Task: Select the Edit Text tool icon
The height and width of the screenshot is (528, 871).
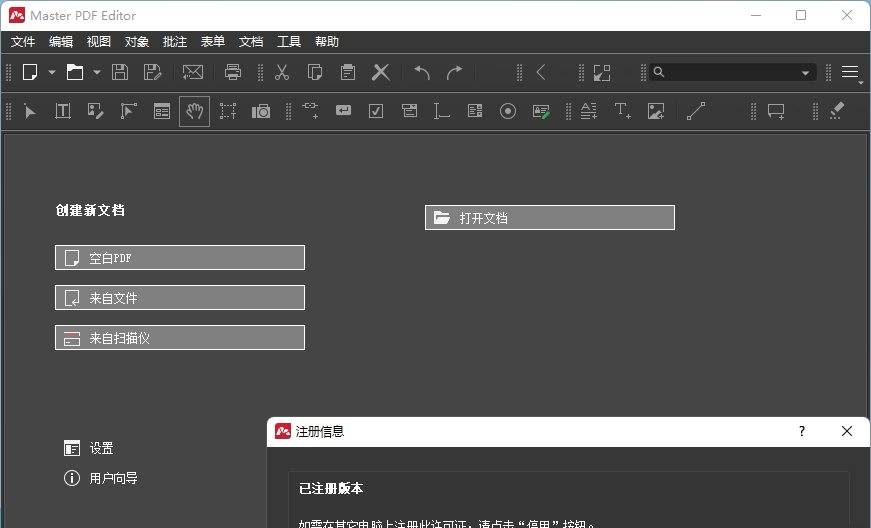Action: click(x=62, y=111)
